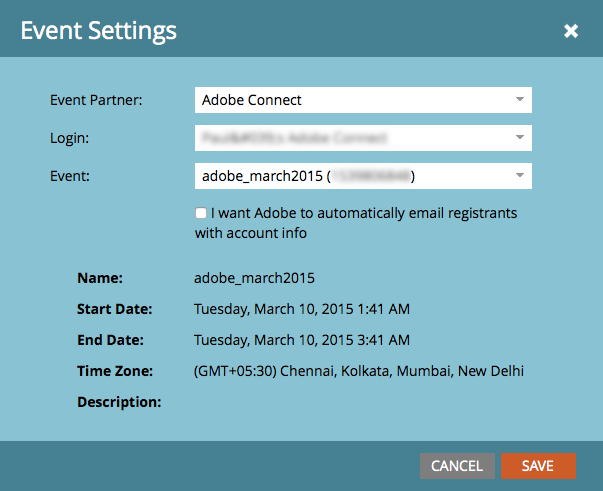
Task: Click the Event label beside the dropdown
Action: [69, 176]
